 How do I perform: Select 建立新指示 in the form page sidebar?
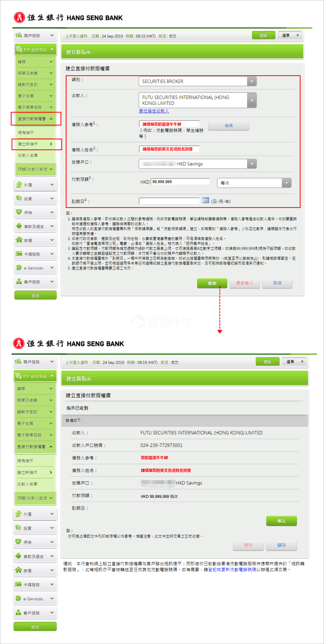tap(35, 144)
